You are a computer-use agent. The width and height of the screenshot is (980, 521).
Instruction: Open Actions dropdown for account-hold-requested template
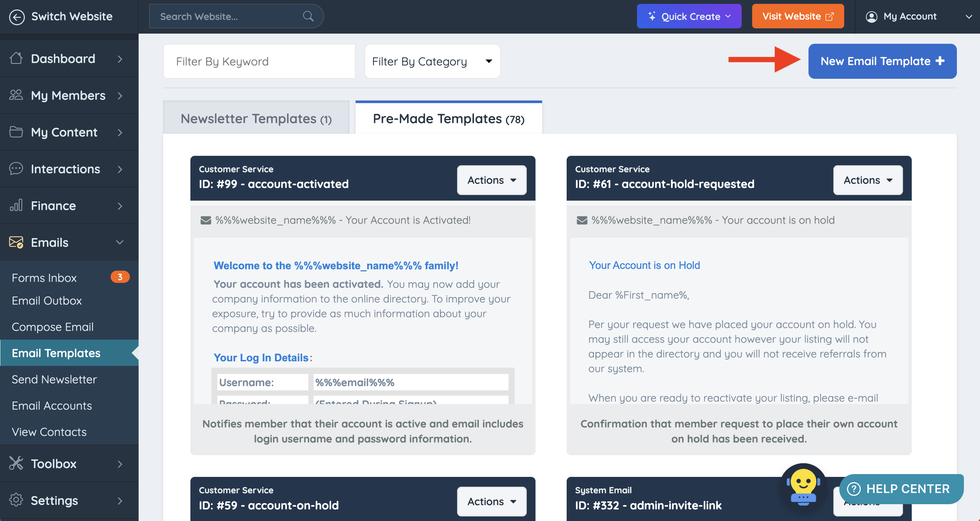pos(867,180)
